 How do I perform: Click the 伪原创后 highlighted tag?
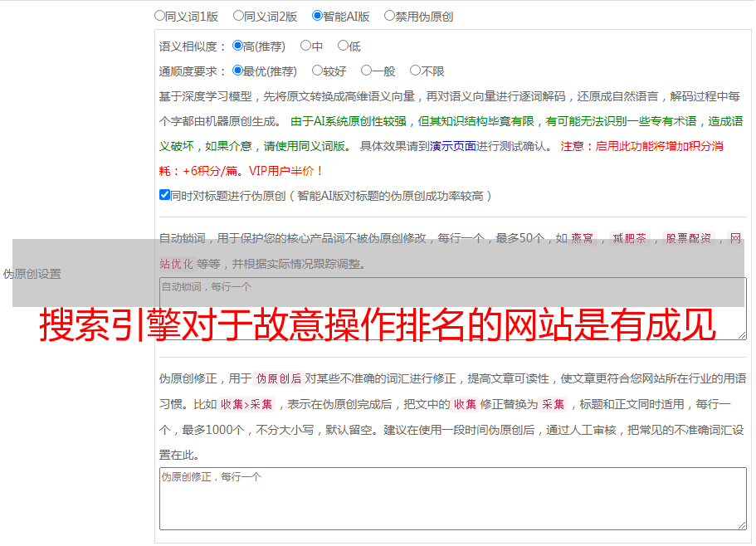279,378
